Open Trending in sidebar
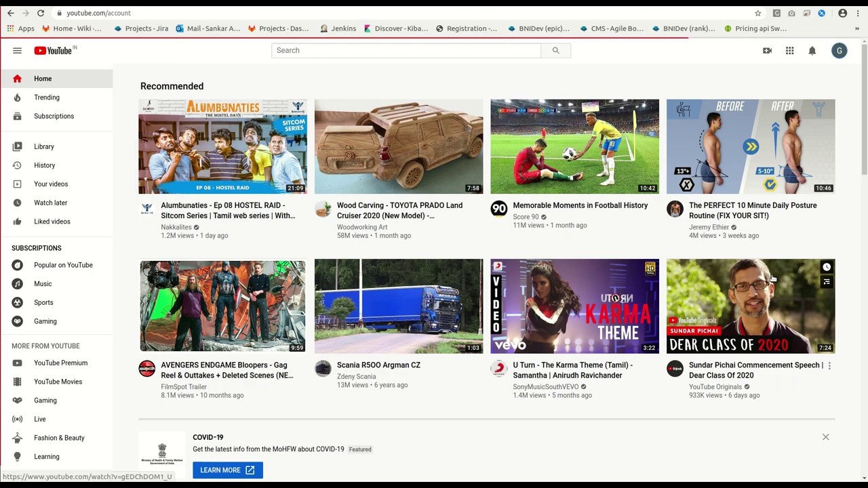868x488 pixels. coord(56,98)
